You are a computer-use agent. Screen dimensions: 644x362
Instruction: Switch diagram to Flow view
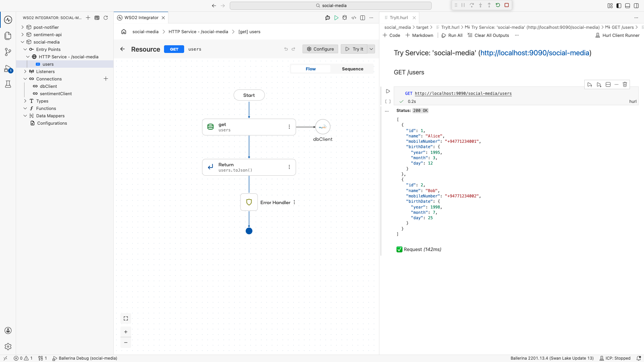coord(311,69)
